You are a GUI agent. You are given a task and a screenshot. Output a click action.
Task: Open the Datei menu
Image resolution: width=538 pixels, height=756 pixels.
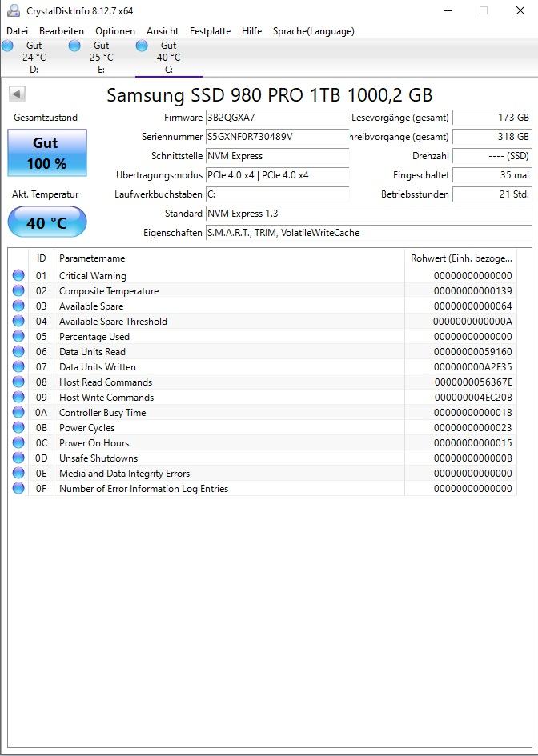pyautogui.click(x=18, y=31)
